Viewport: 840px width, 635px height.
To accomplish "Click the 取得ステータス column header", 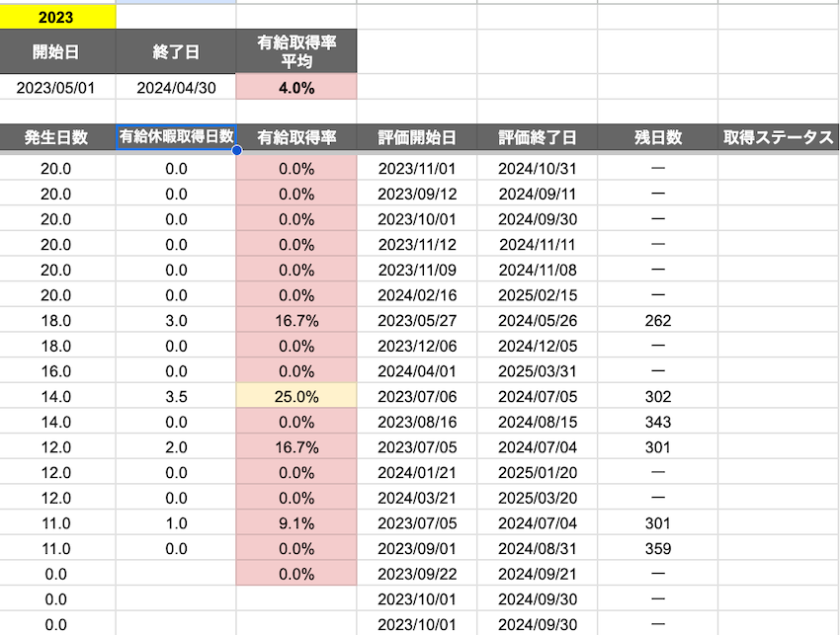I will coord(779,138).
